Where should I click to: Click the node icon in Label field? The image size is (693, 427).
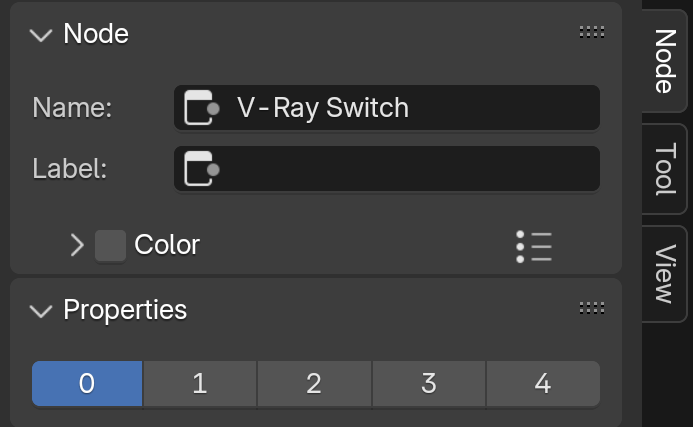coord(202,169)
